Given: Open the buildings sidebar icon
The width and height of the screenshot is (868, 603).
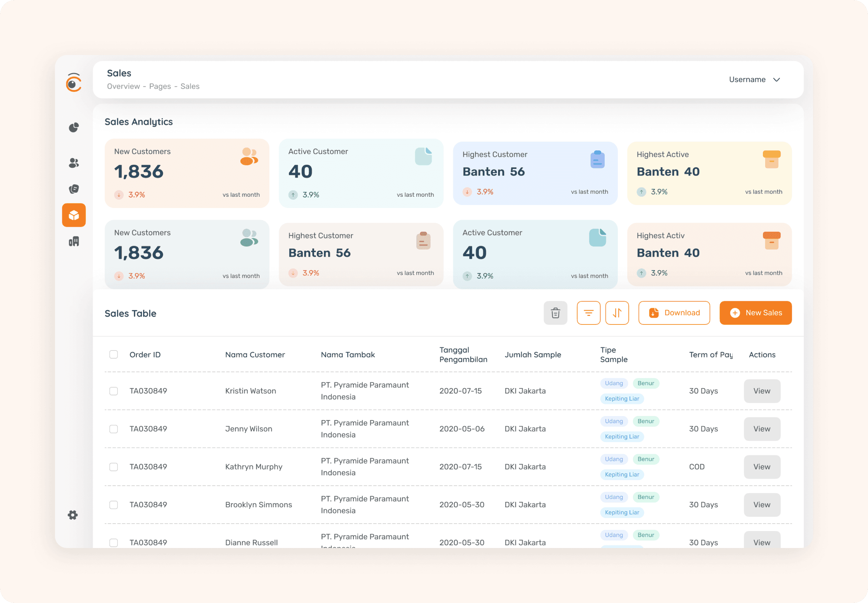Looking at the screenshot, I should click(74, 242).
